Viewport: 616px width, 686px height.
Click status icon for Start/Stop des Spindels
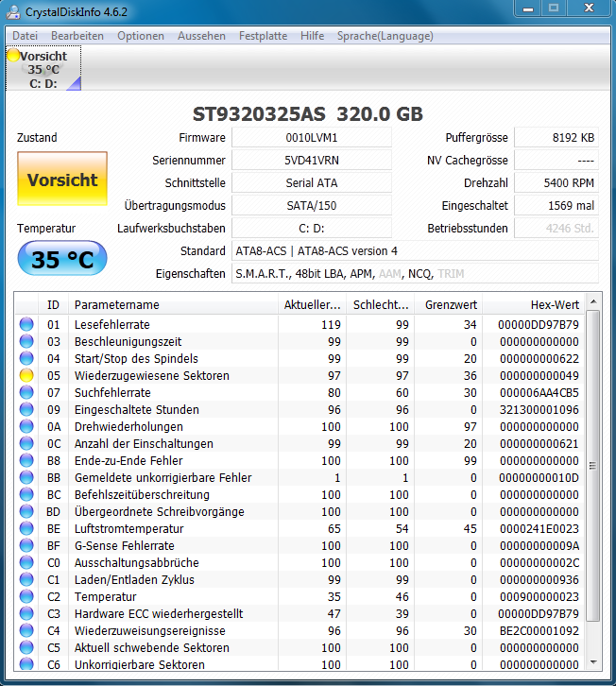point(26,358)
